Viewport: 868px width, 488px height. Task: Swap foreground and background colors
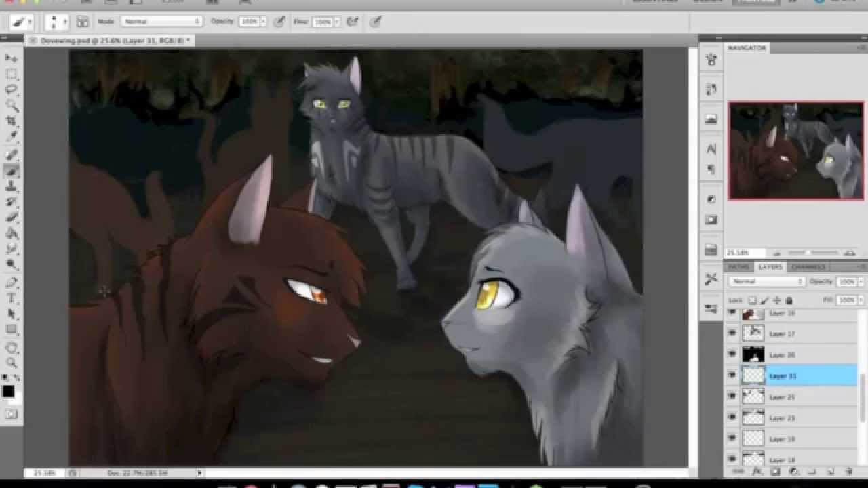coord(17,378)
